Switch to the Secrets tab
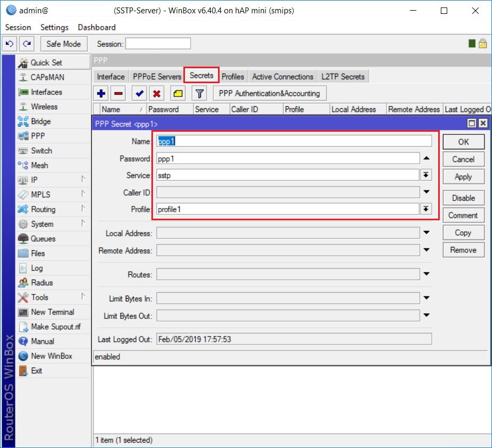The image size is (492, 448). 201,75
